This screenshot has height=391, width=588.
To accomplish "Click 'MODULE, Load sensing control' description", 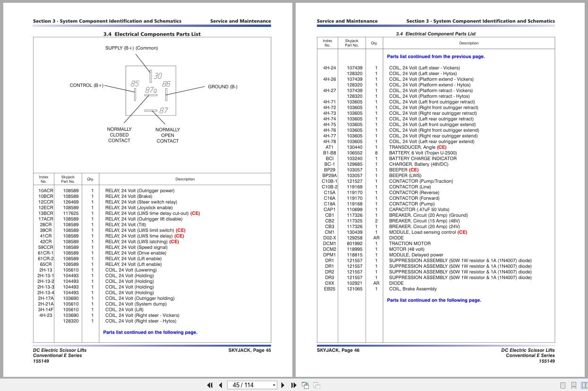I will pyautogui.click(x=422, y=232).
